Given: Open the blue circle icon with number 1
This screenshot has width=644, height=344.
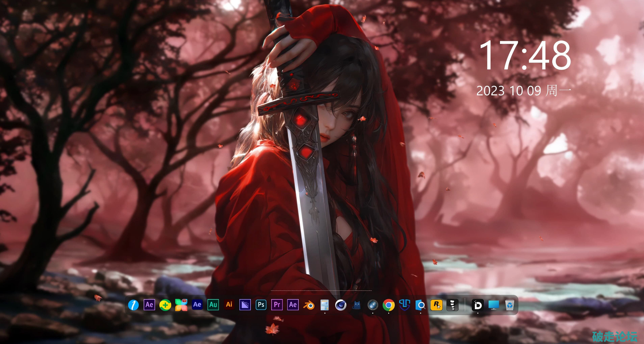Looking at the screenshot, I should tap(133, 305).
